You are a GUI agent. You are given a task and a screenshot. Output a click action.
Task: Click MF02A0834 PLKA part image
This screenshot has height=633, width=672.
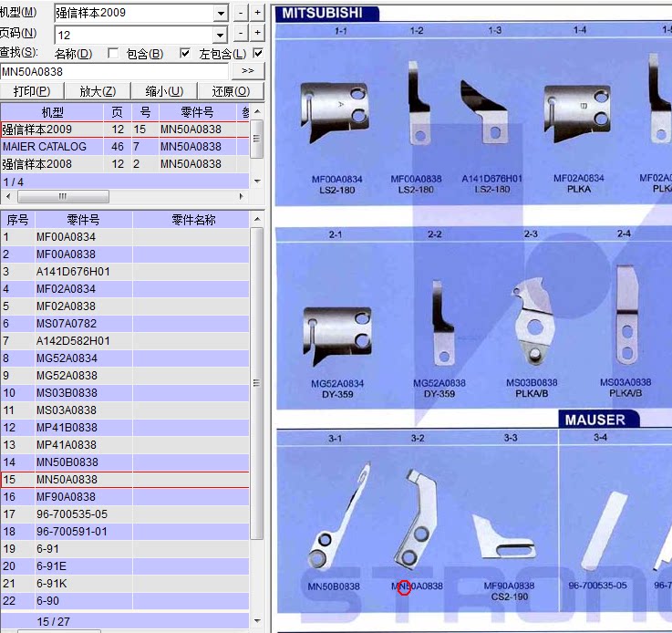tap(577, 114)
